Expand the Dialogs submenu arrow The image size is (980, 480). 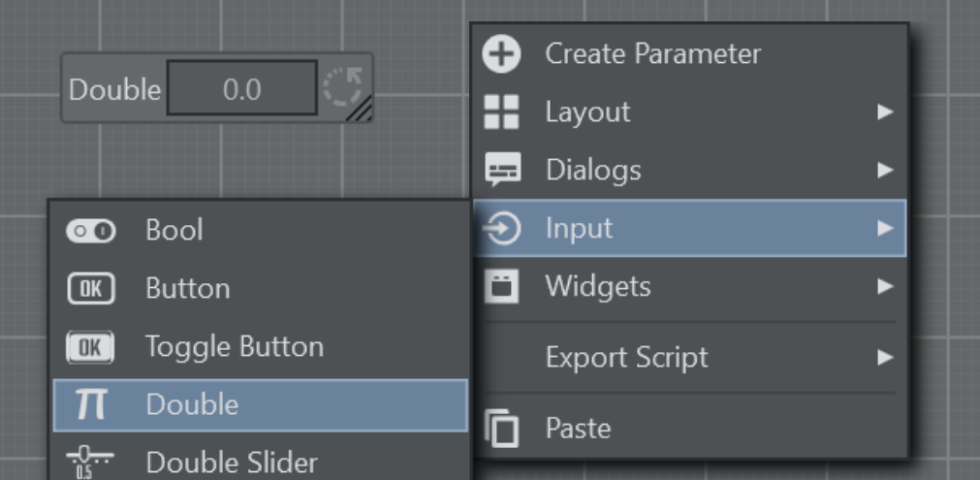884,171
